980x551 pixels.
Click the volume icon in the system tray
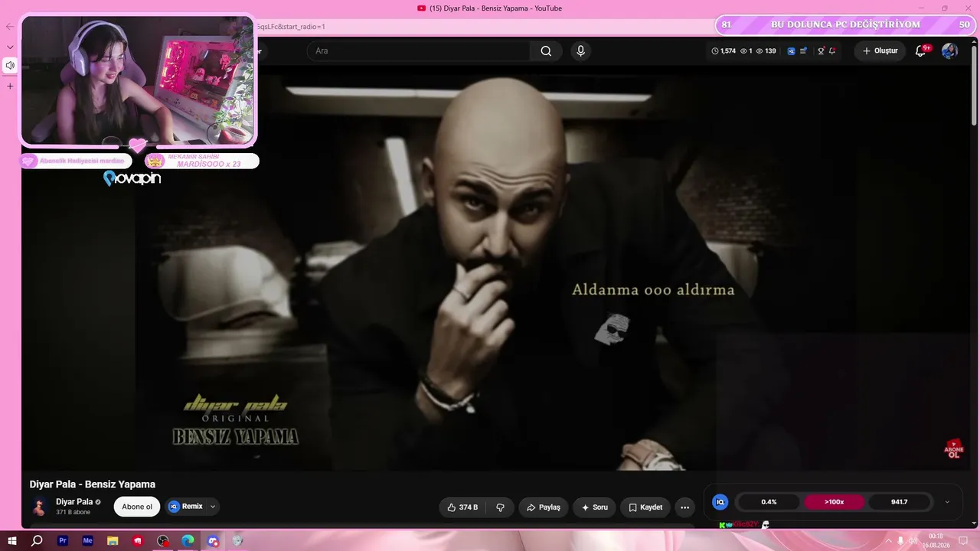click(x=913, y=541)
